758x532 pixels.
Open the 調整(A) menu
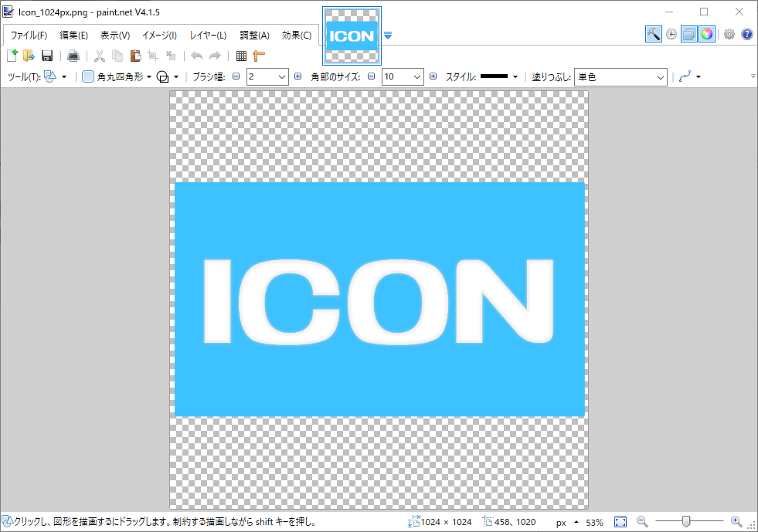pos(255,36)
